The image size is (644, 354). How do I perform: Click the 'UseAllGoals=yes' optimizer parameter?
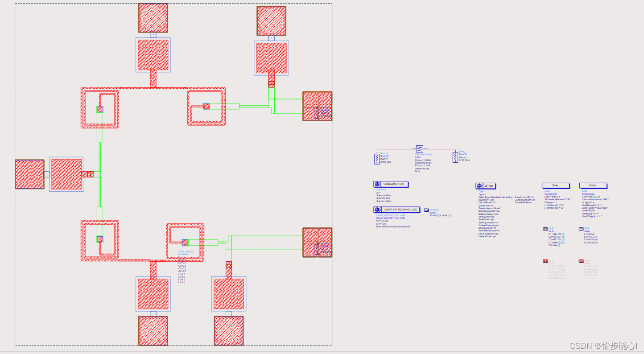(x=488, y=236)
